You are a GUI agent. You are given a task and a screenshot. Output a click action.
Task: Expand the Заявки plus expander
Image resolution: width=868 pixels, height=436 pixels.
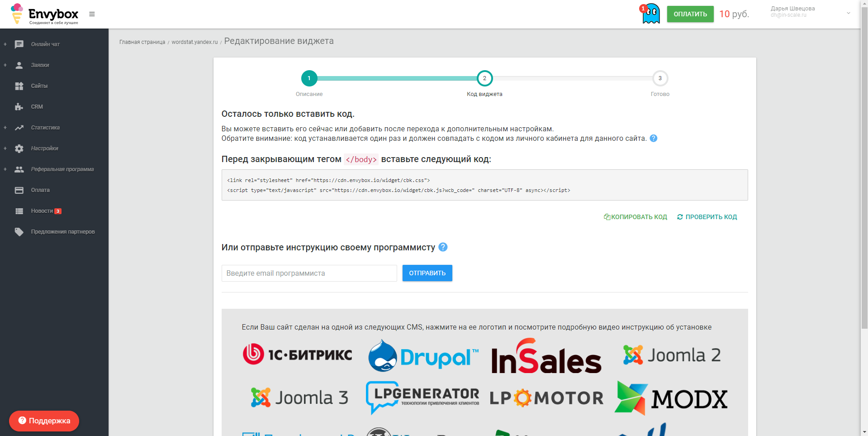(x=5, y=65)
